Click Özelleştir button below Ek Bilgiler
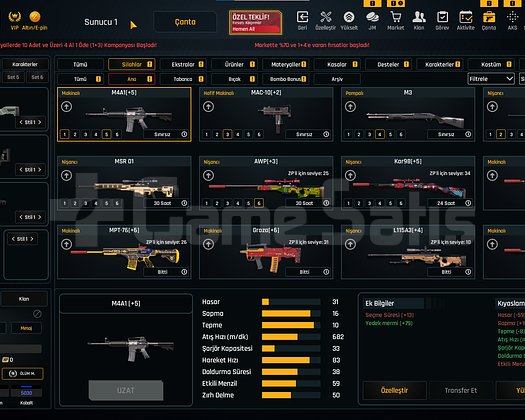Viewport: 525px width, 420px height. (x=394, y=390)
